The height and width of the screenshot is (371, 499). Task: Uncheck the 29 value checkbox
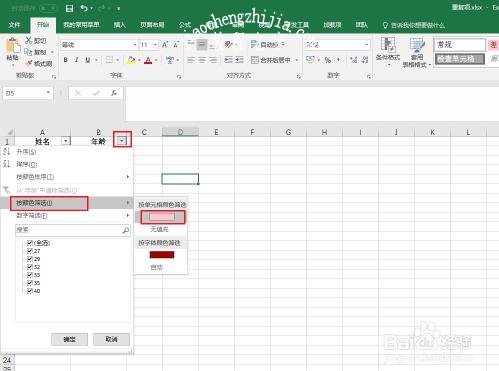30,259
